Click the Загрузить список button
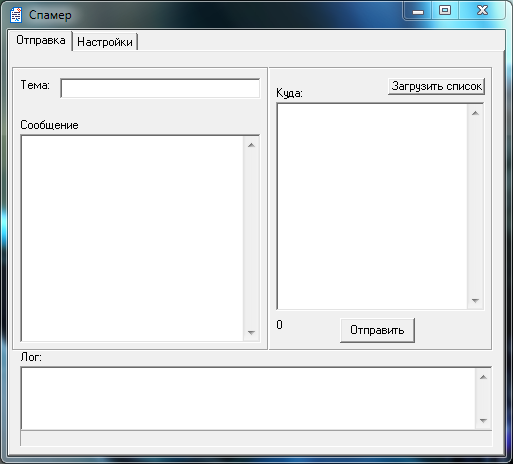The width and height of the screenshot is (513, 464). click(436, 86)
